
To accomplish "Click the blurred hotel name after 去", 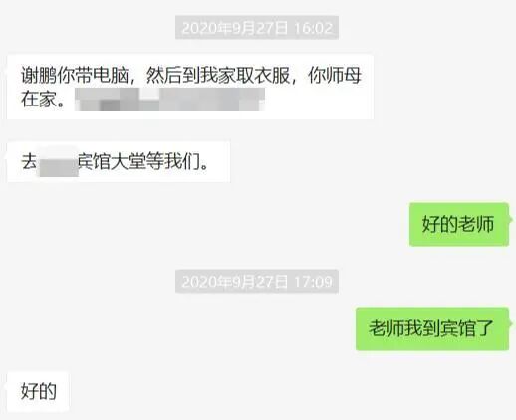I will click(59, 162).
